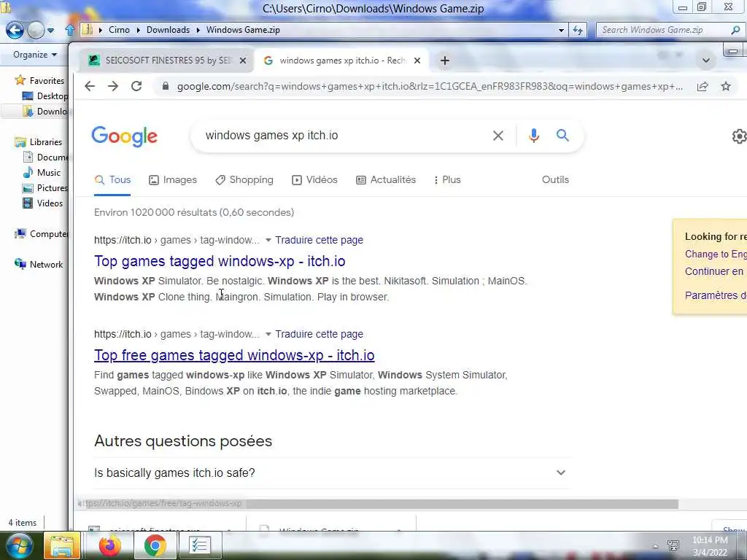Viewport: 747px width, 560px height.
Task: Open Videos library in Explorer
Action: point(43,203)
